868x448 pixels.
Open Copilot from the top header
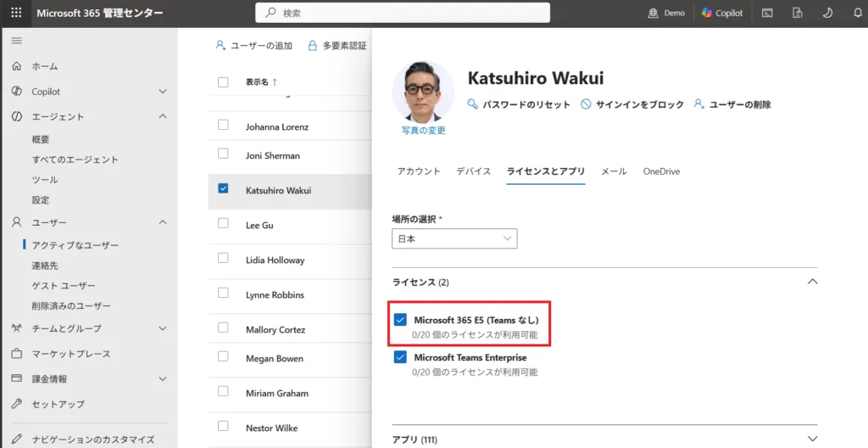tap(722, 14)
